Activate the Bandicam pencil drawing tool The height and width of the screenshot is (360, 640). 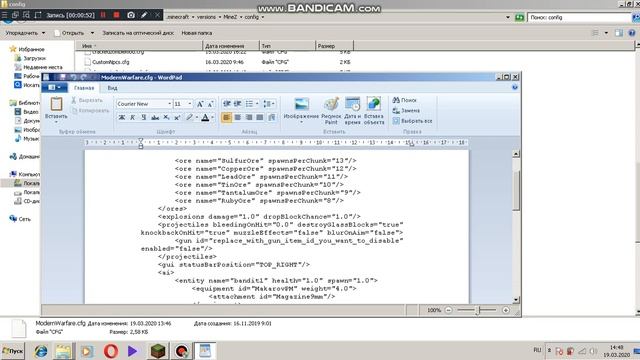pyautogui.click(x=144, y=15)
